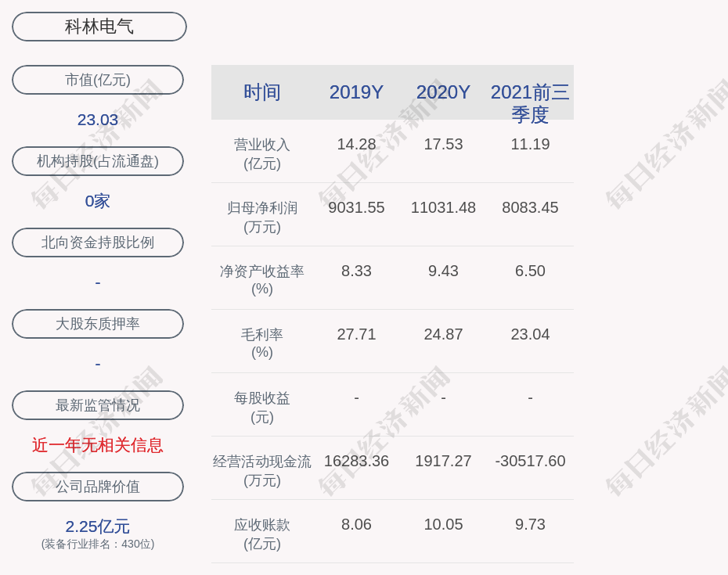The image size is (728, 575).
Task: Click the red 近一年无相关信息 text
Action: [x=98, y=445]
